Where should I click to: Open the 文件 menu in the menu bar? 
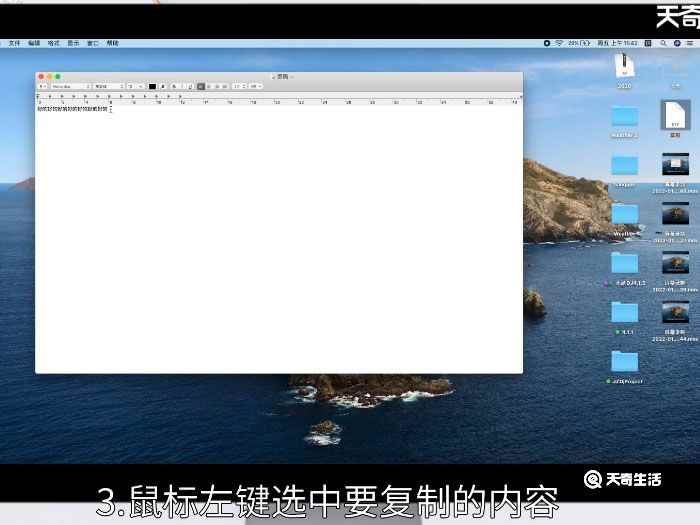coord(14,43)
